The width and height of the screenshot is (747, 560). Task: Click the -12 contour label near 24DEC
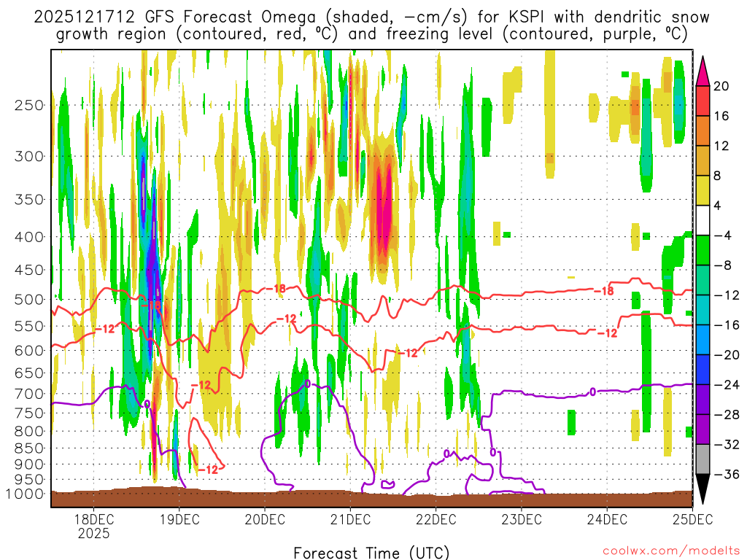point(607,332)
